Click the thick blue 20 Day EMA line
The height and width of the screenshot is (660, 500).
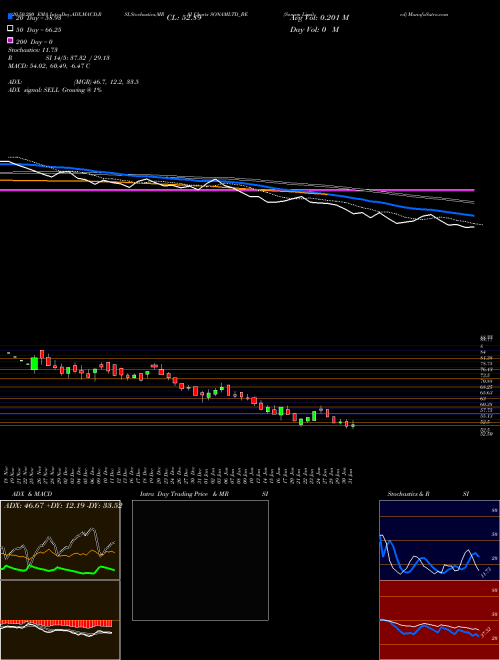tap(236, 182)
